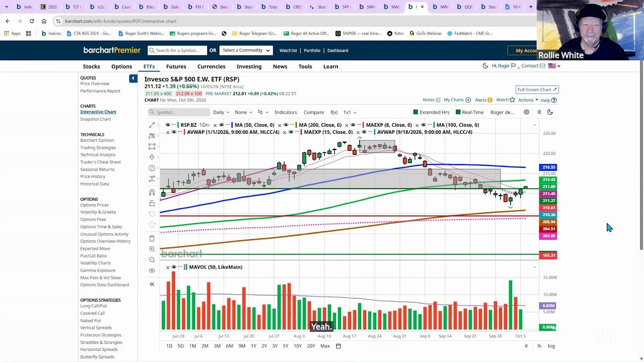
Task: Open the Fibonacci and pitchfork tools
Action: (x=152, y=136)
